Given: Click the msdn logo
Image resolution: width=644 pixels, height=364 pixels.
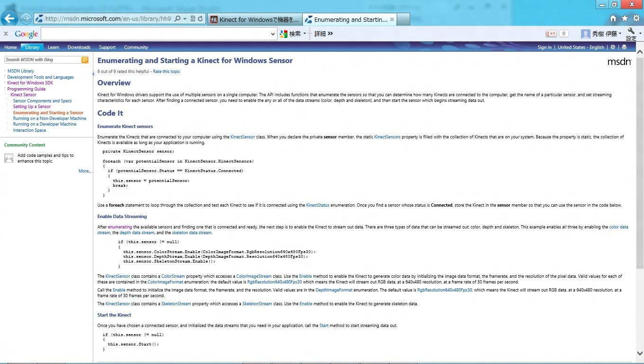Looking at the screenshot, I should tap(619, 62).
